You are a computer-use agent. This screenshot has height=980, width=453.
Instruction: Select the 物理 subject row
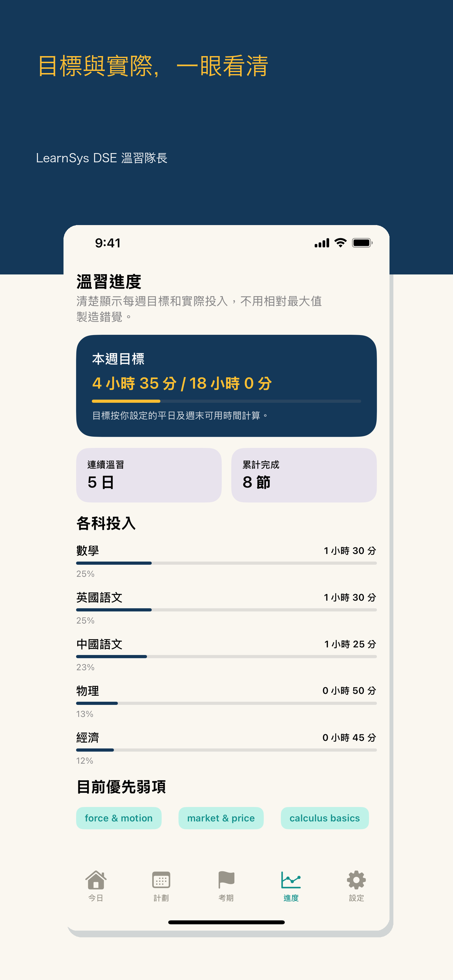tap(226, 701)
